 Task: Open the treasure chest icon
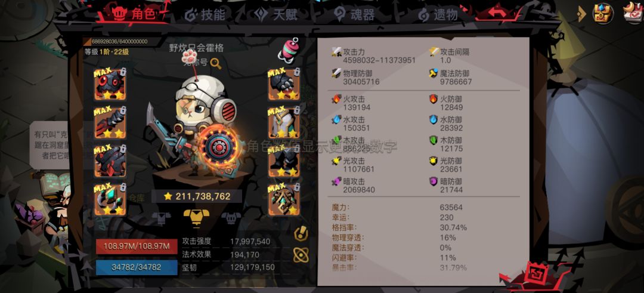[x=603, y=13]
